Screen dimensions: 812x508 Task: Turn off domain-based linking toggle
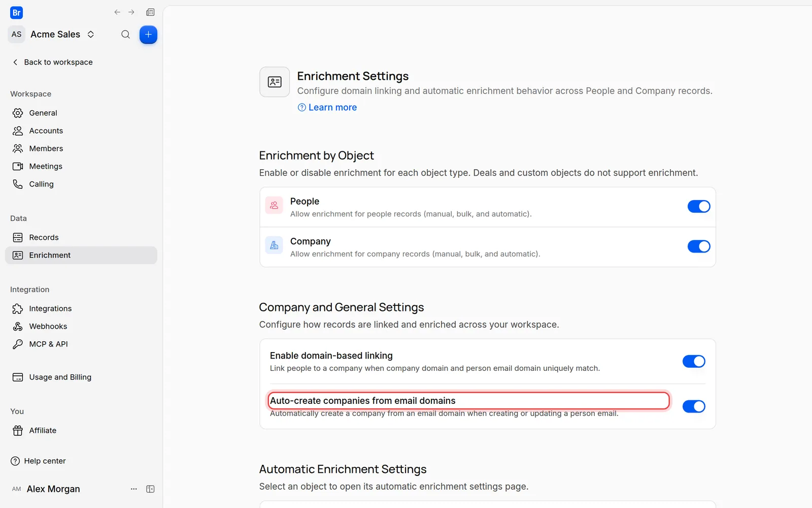coord(694,361)
